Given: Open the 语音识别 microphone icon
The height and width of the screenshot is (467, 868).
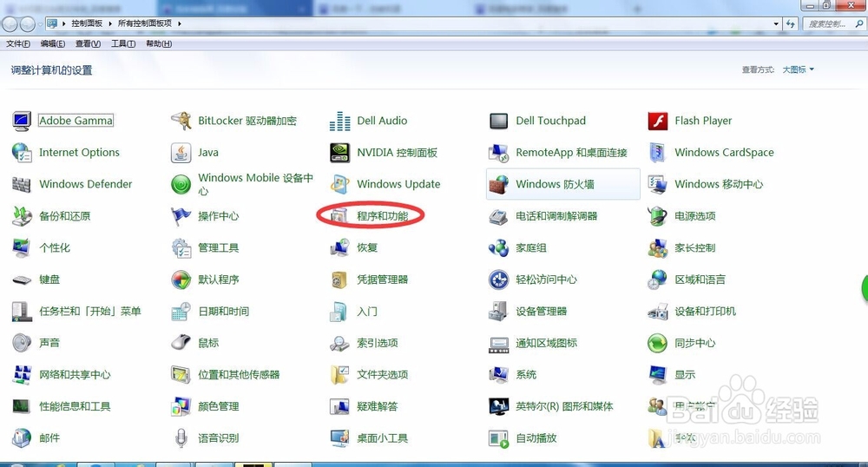Looking at the screenshot, I should (x=181, y=437).
